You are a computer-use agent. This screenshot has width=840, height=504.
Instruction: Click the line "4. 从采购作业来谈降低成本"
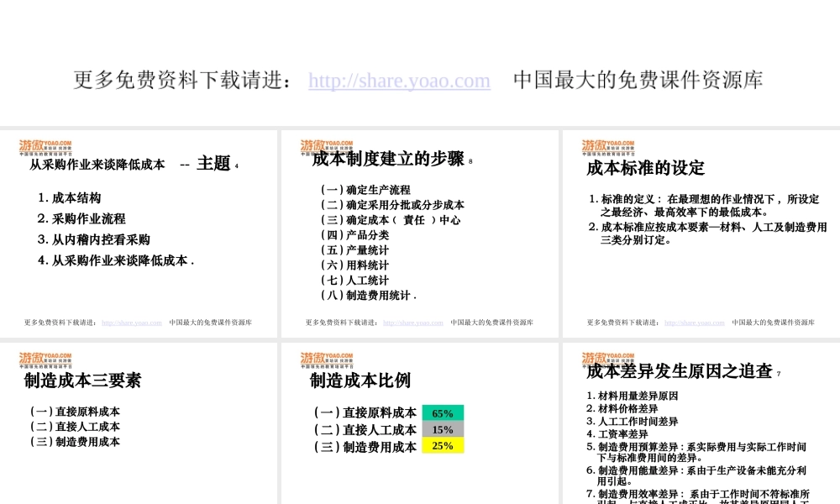[115, 261]
